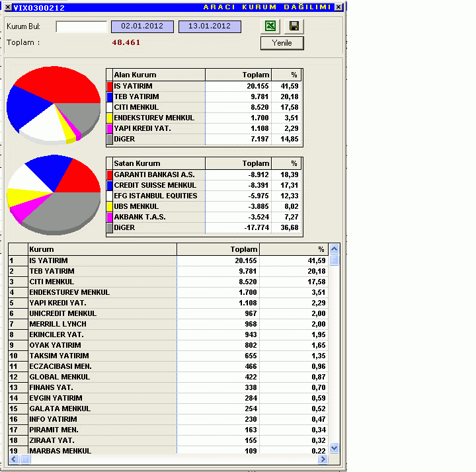Click magenta swatch beside AKBANK T.A.S.
476x472 pixels.
click(110, 217)
